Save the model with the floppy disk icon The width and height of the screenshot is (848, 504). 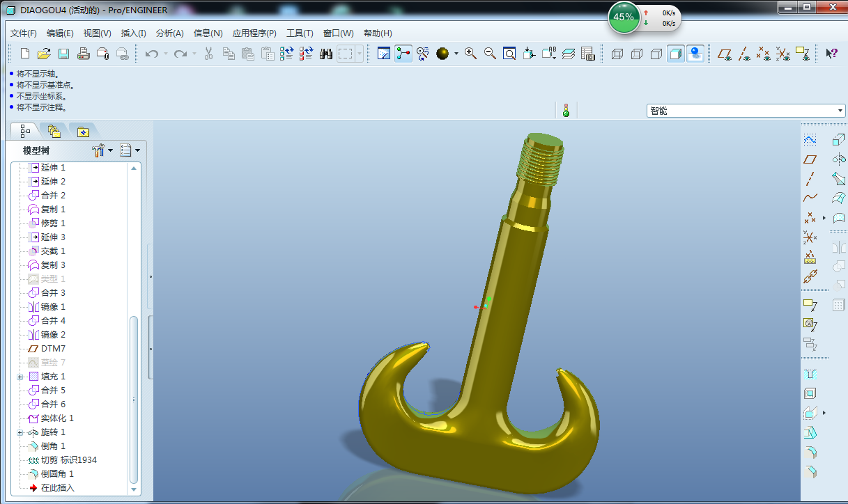63,54
